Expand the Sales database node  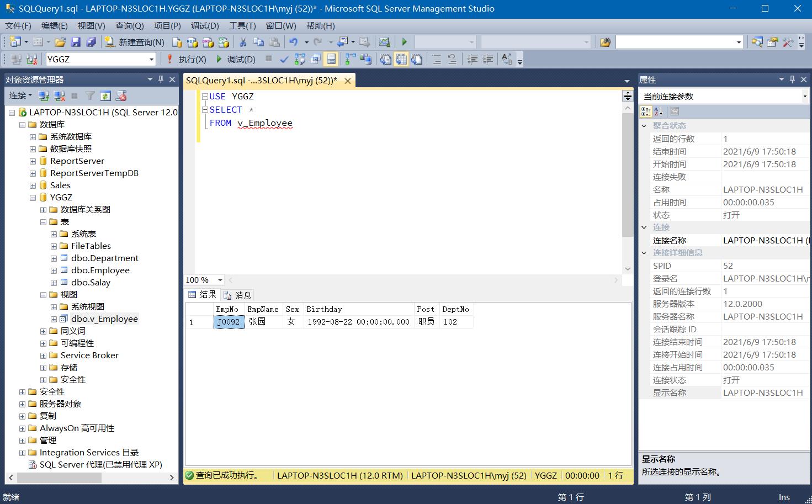click(x=33, y=185)
